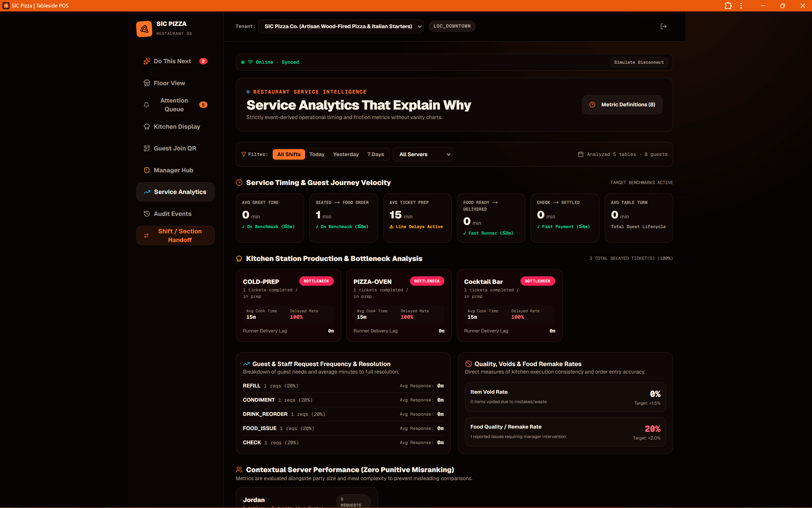Click the Shift / Section Handoff swap icon
The width and height of the screenshot is (812, 508).
click(146, 236)
